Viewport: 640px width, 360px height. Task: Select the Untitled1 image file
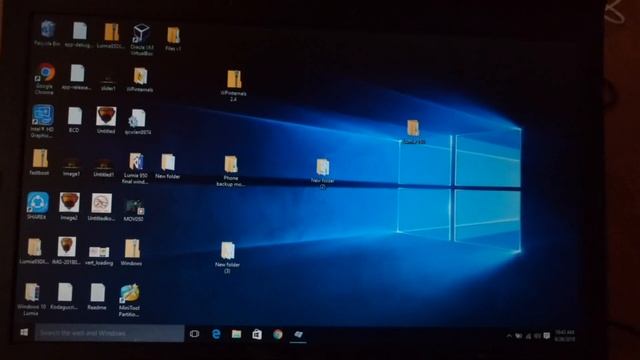[103, 167]
